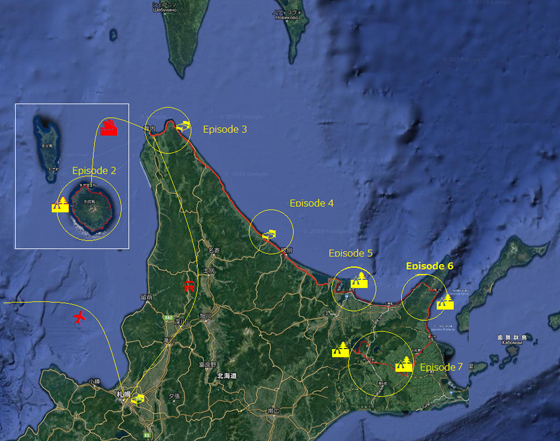Click the tent icon left of Episode 7 circle
Viewport: 560px width, 441px height.
pos(340,350)
